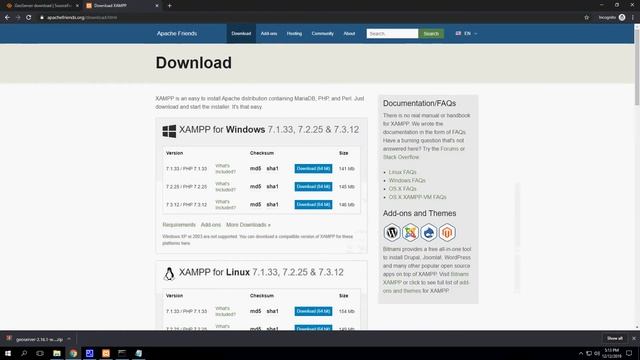Open the About navigation item

coord(349,33)
